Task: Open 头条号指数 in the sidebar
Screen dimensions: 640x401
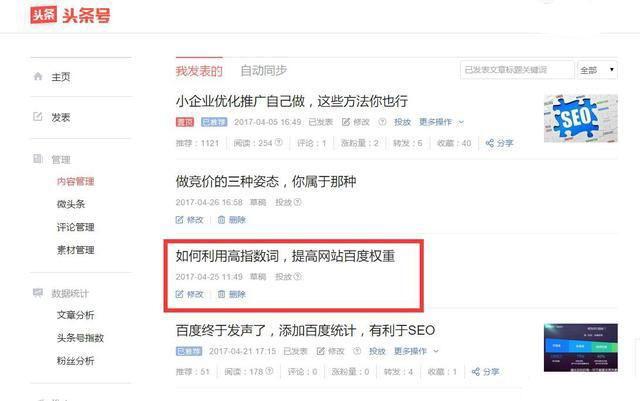Action: pos(80,338)
